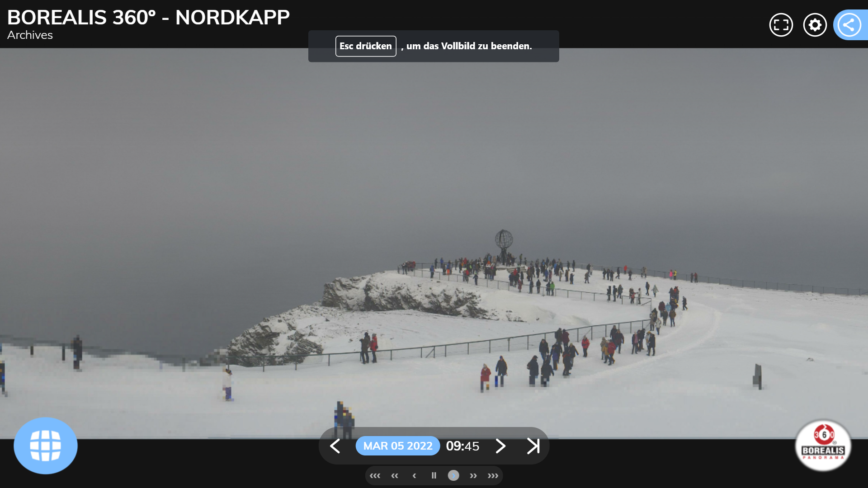Viewport: 868px width, 488px height.
Task: Click the share icon button
Action: [849, 25]
